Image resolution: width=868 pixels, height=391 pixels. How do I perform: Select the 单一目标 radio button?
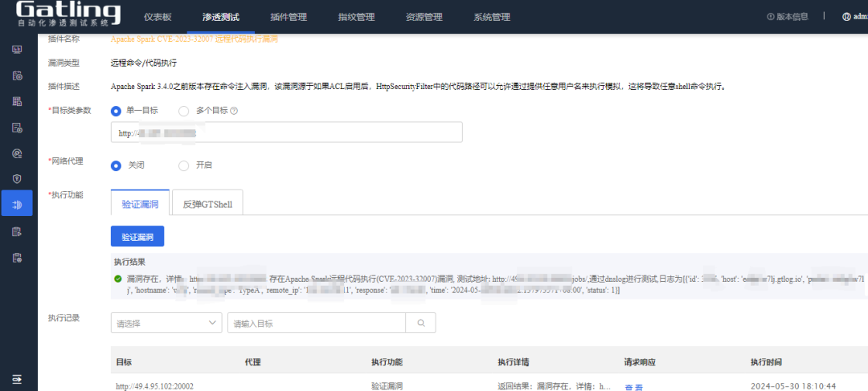pyautogui.click(x=116, y=111)
